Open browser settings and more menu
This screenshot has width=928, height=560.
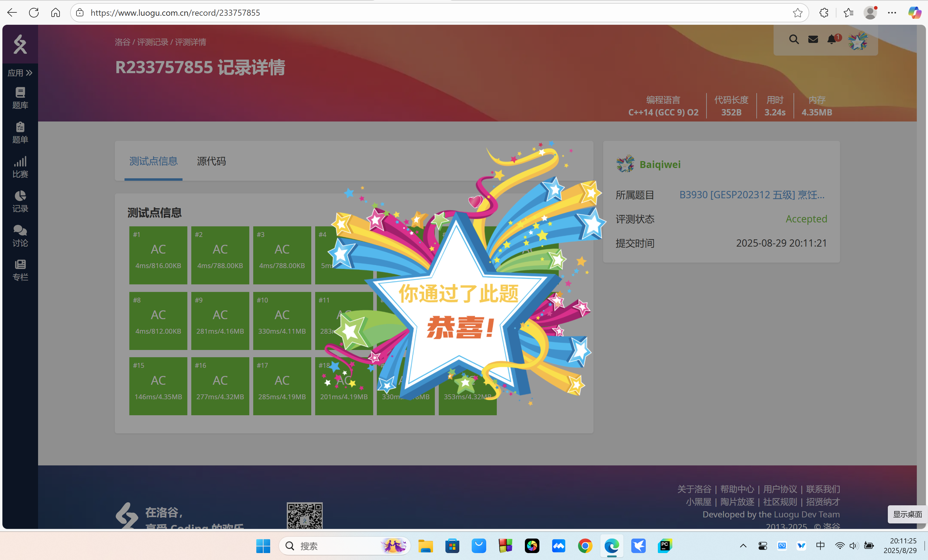(x=892, y=13)
